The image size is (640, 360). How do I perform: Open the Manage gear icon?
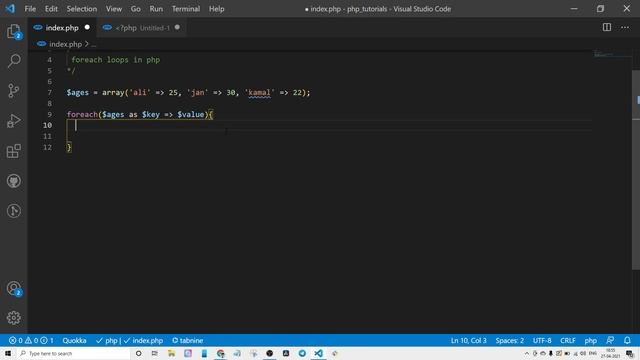click(x=14, y=318)
